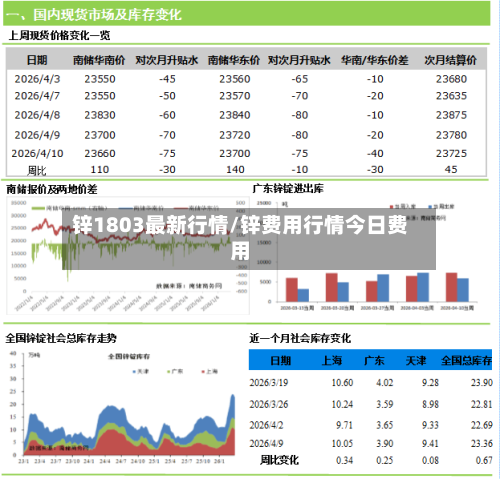This screenshot has height=479, width=500.
Task: Click the 全国总库存 column header
Action: [x=466, y=360]
